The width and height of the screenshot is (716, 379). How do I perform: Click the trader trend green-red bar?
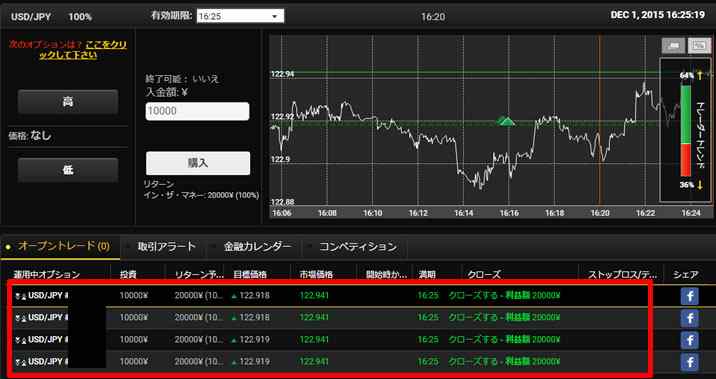coord(685,130)
